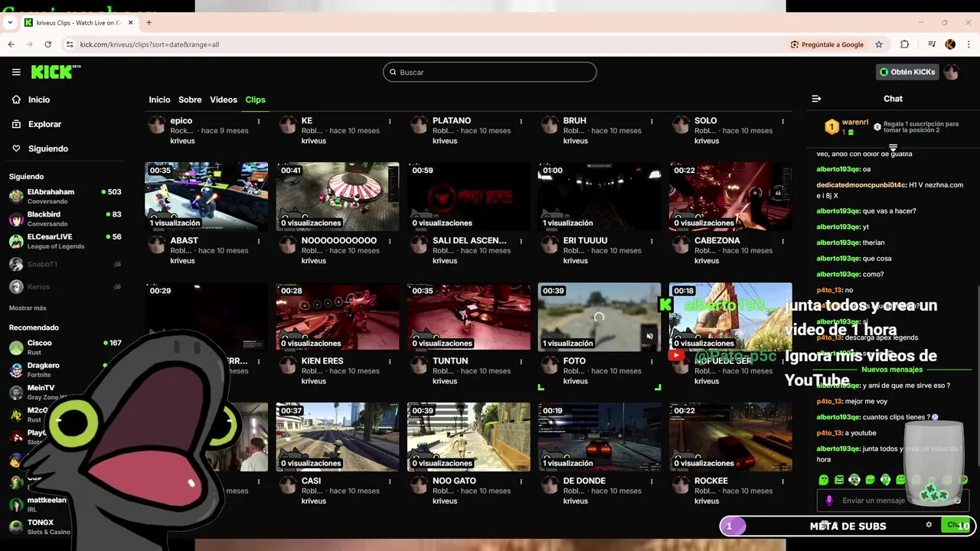Click the waren leaderboard rank 1 badge
The image size is (980, 551).
click(831, 127)
